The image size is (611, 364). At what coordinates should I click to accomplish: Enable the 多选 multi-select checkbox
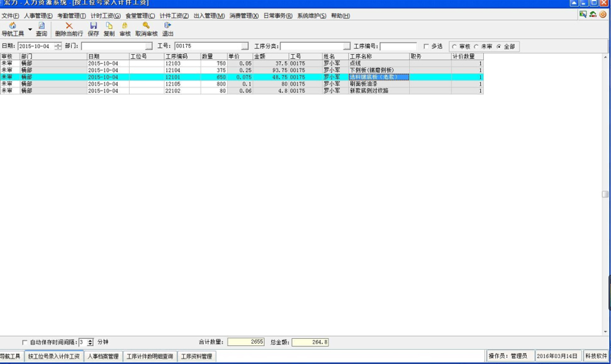click(x=426, y=47)
